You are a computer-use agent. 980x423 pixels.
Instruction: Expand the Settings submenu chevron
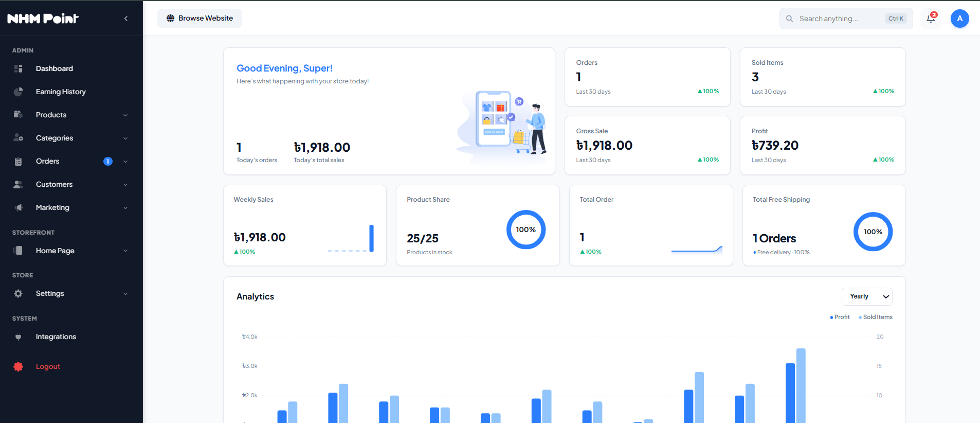coord(125,294)
